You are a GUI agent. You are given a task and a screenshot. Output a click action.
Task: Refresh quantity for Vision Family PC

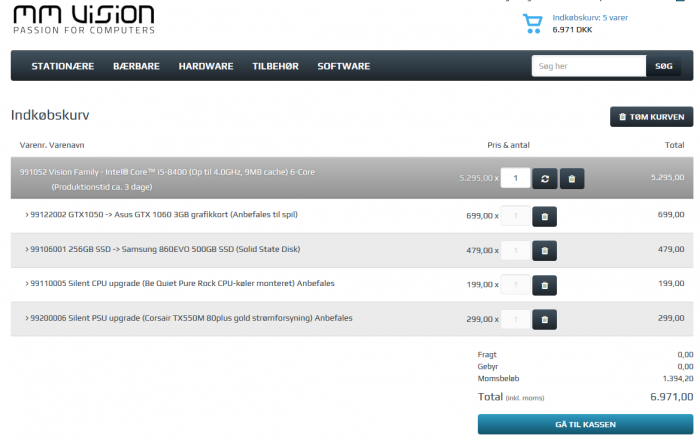tap(545, 179)
